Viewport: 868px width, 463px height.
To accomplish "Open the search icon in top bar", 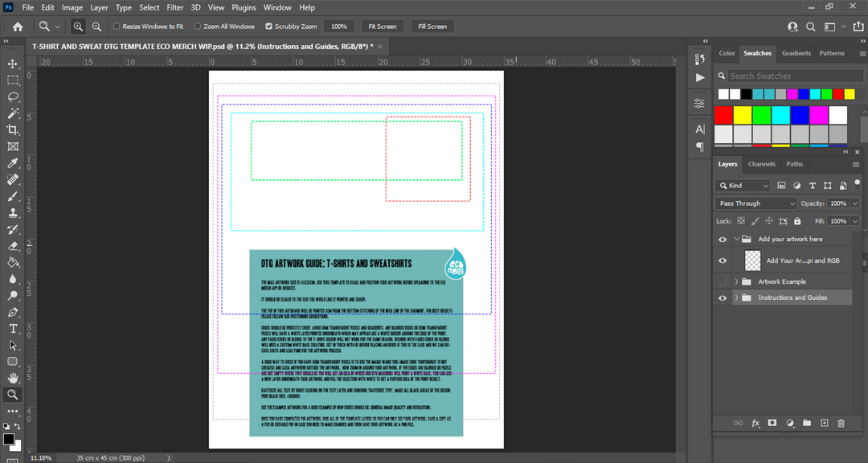I will point(810,27).
